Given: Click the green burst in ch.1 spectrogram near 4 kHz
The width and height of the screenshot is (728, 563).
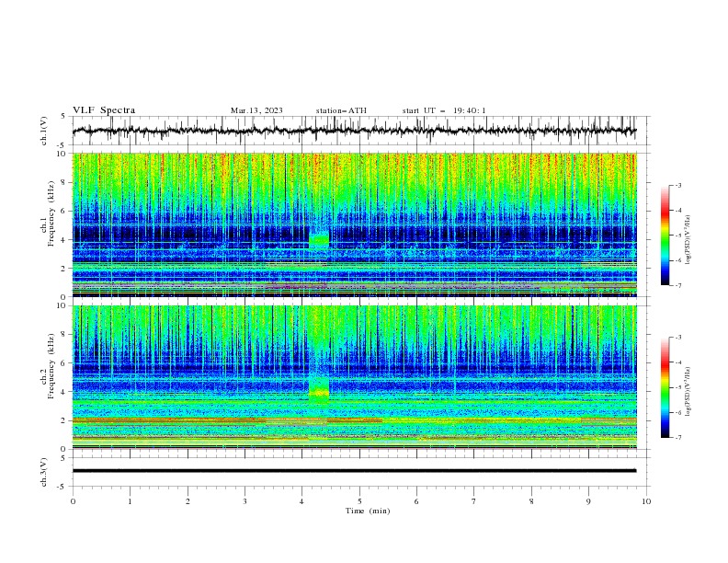Looking at the screenshot, I should pyautogui.click(x=319, y=240).
